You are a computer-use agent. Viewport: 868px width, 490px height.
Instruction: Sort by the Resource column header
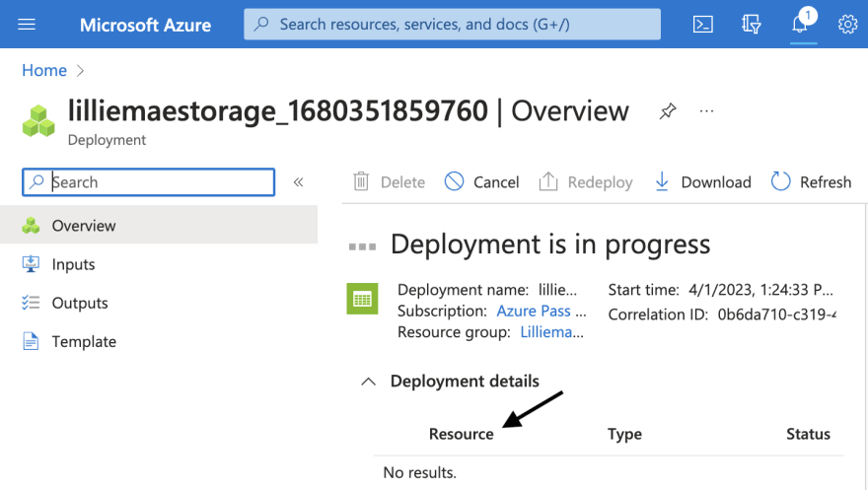[462, 434]
